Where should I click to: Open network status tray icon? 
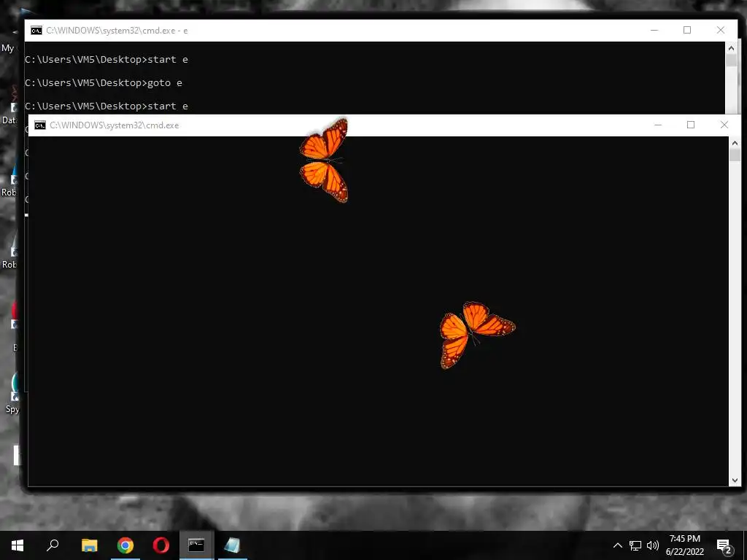[x=635, y=545]
